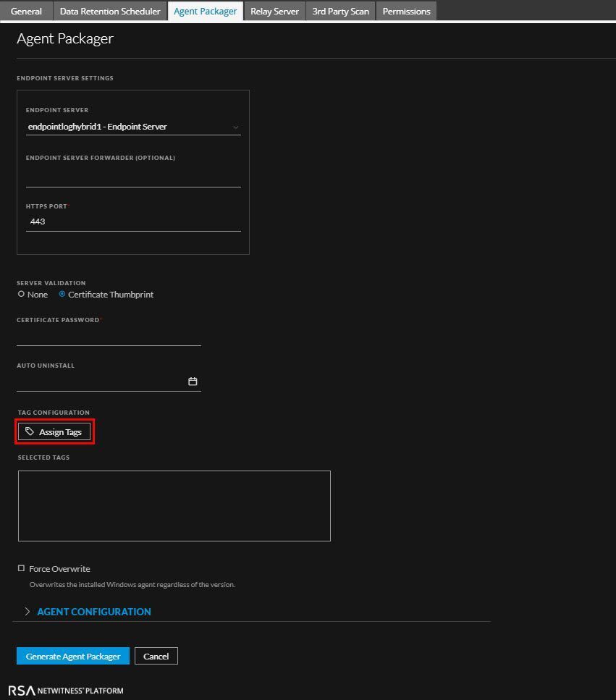This screenshot has height=700, width=616.
Task: Click the Assign Tags button
Action: click(x=54, y=431)
